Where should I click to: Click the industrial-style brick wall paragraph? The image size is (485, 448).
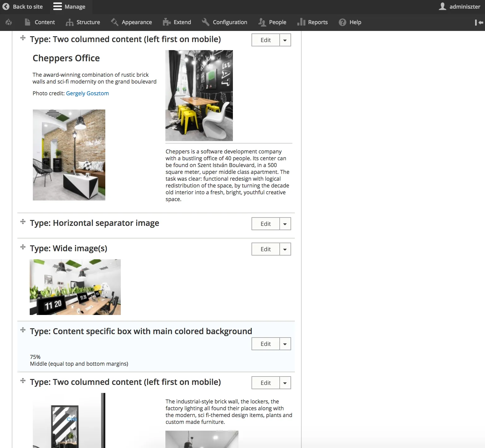coord(229,412)
